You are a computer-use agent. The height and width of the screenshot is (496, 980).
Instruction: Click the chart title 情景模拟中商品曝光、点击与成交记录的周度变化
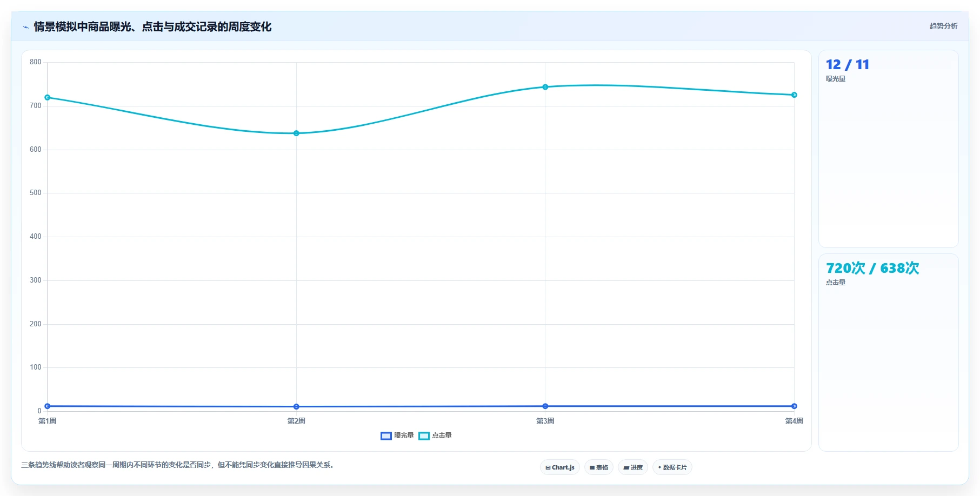pos(152,27)
